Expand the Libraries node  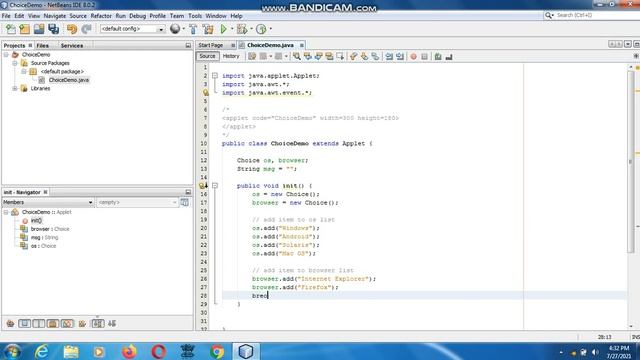15,89
